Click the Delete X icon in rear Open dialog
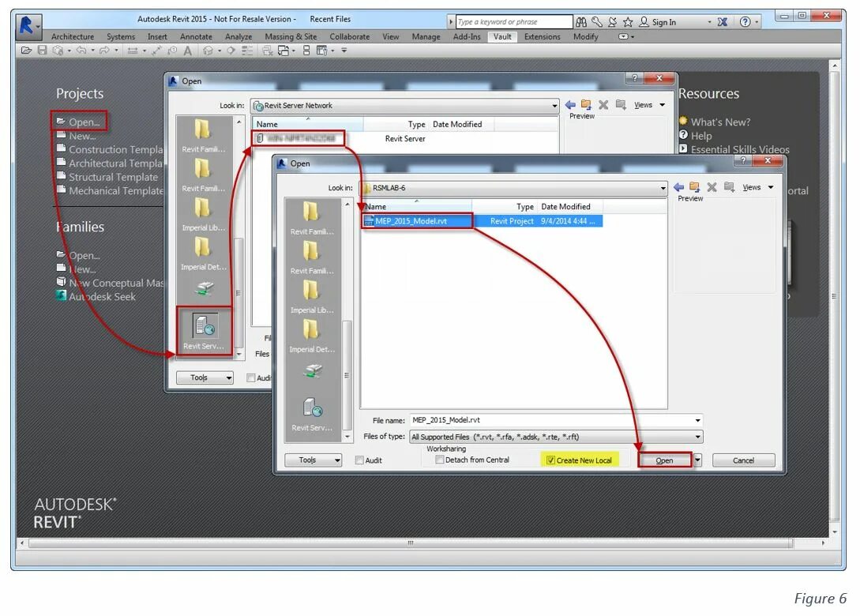Screen dimensions: 860x616 coord(603,105)
